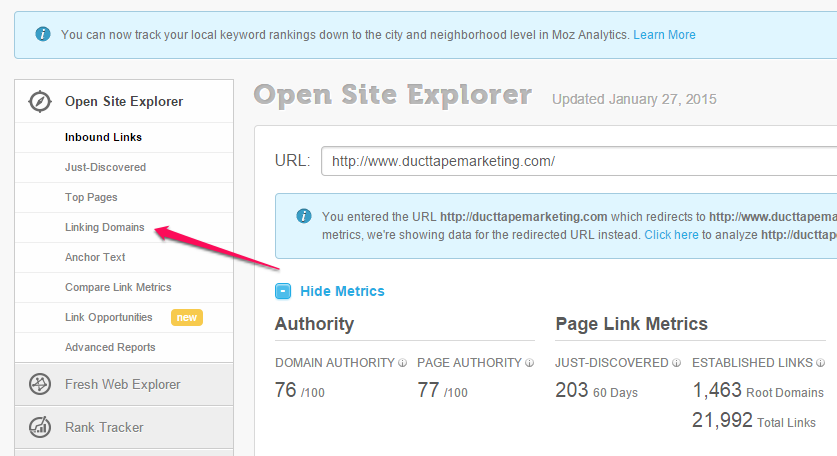The image size is (837, 456).
Task: Click the 1,463 Root Domains value
Action: pos(717,390)
